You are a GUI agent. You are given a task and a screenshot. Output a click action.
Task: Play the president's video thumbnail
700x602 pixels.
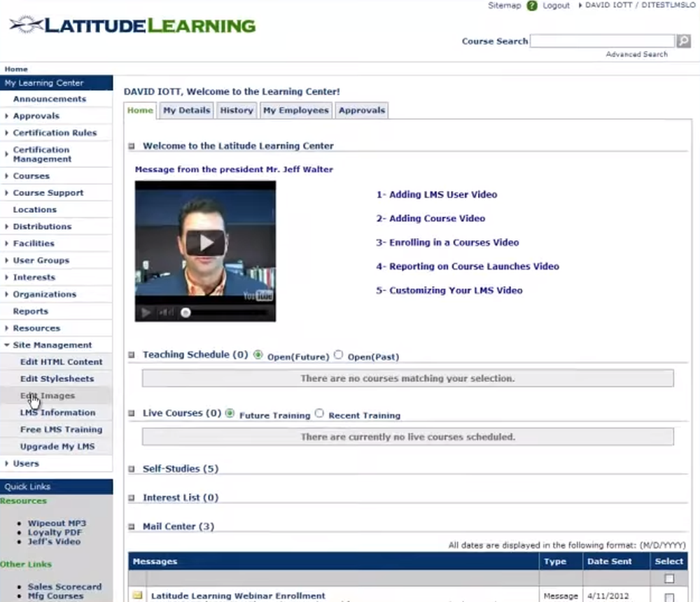(205, 243)
